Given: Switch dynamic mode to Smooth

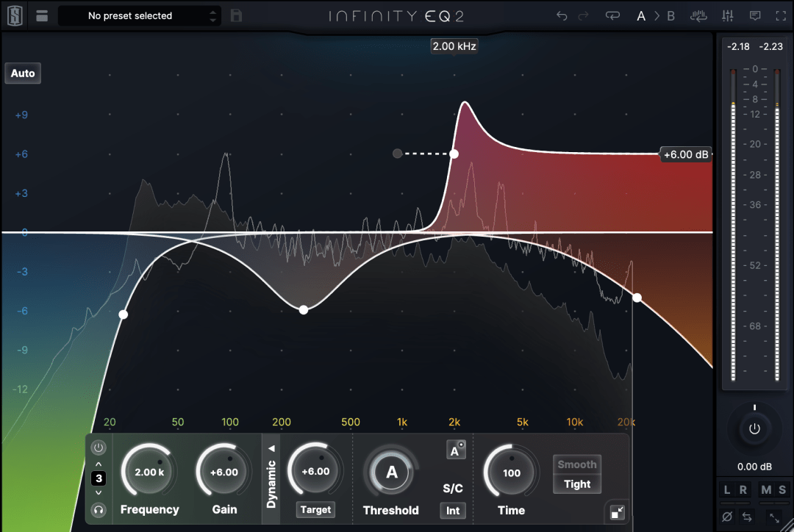Looking at the screenshot, I should (x=576, y=464).
